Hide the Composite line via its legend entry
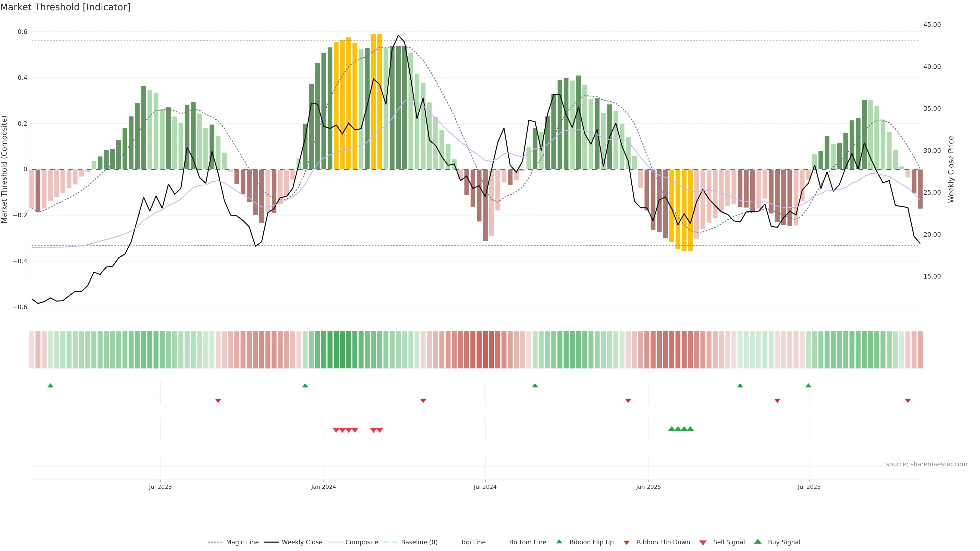This screenshot has height=551, width=980. (x=361, y=542)
